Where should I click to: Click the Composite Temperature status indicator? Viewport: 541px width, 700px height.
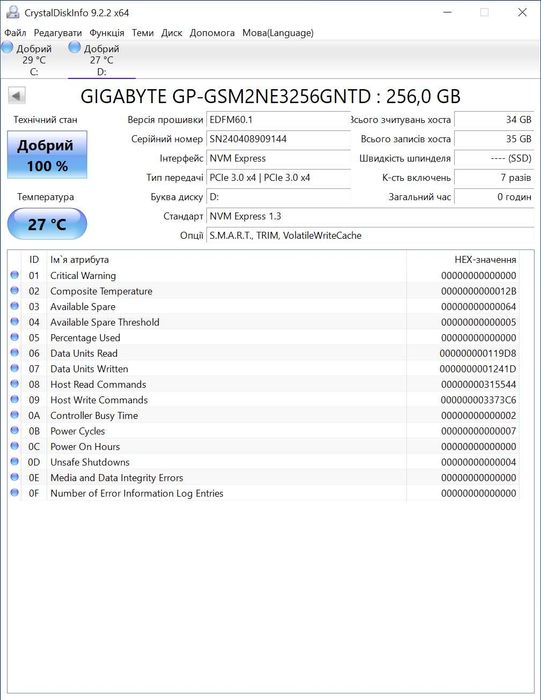[x=14, y=291]
